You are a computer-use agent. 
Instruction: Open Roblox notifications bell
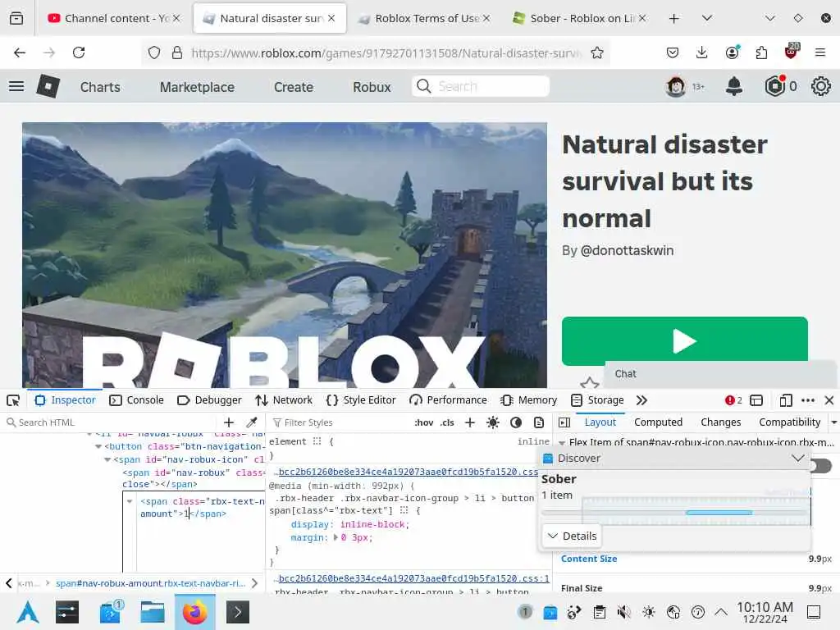(734, 86)
